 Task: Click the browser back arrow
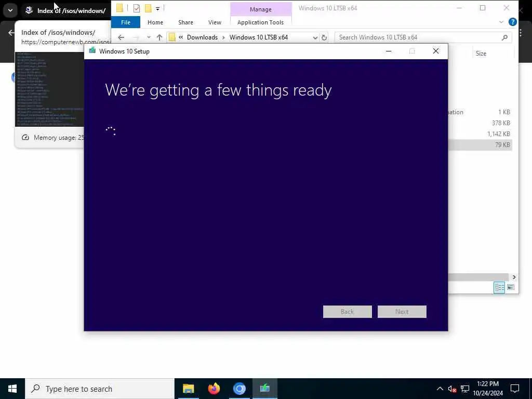[11, 33]
